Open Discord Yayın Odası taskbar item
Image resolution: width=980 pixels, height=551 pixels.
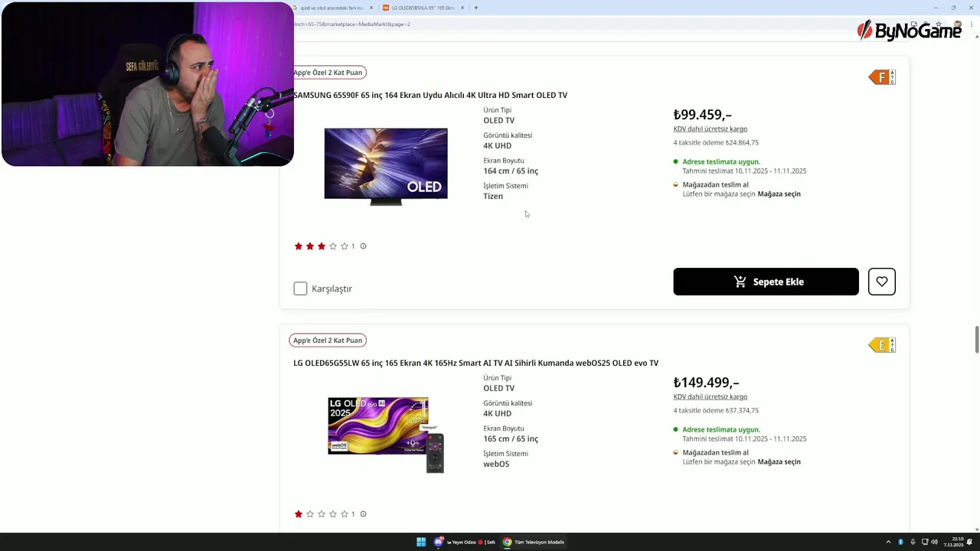[x=465, y=542]
